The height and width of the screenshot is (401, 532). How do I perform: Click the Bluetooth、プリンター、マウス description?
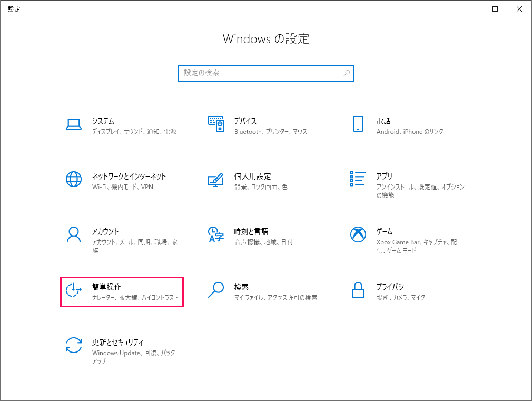point(270,132)
